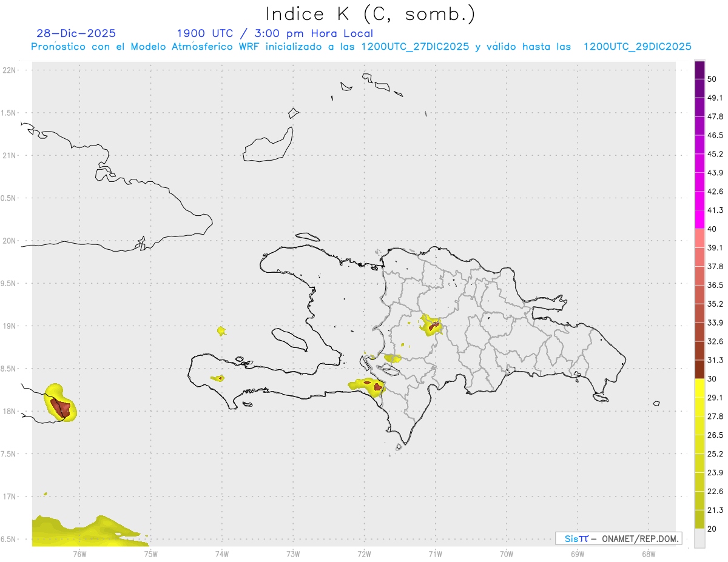
Task: Click the salmon legend swatch between 39.1 and 40
Action: point(699,238)
